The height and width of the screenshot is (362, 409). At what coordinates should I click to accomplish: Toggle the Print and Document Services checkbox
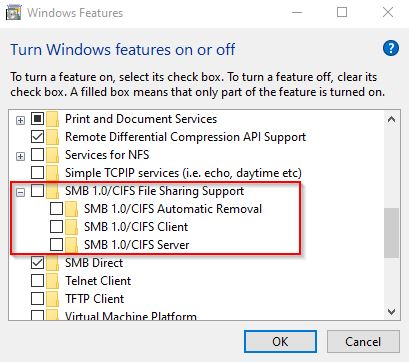coord(37,119)
